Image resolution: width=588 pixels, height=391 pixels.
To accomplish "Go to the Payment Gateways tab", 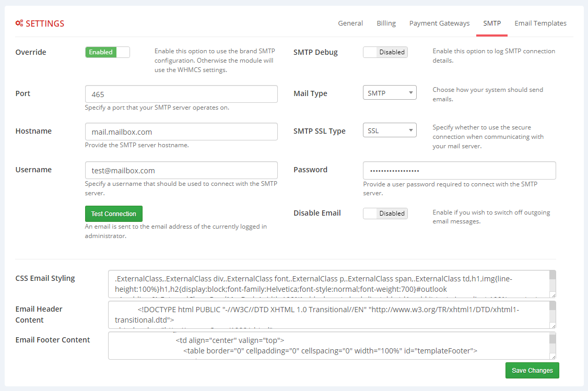I will 439,23.
